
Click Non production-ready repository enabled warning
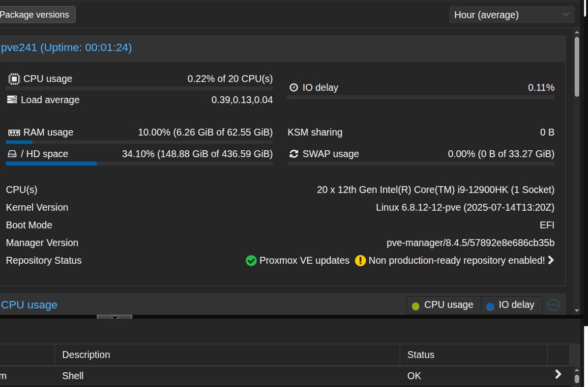(456, 260)
